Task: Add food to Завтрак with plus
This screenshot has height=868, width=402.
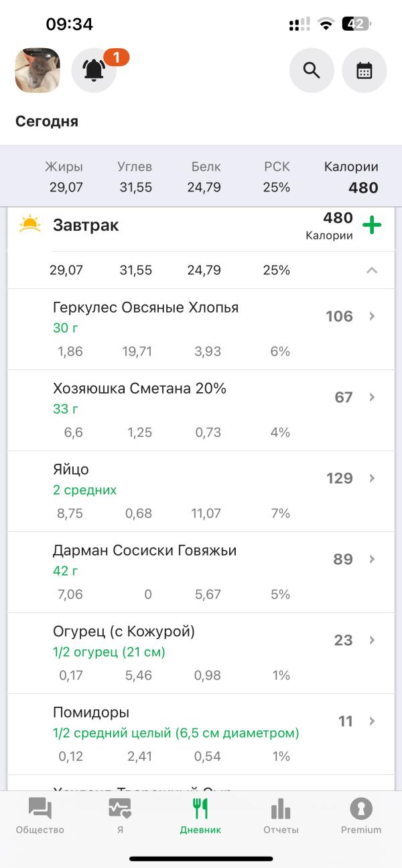Action: [x=372, y=225]
